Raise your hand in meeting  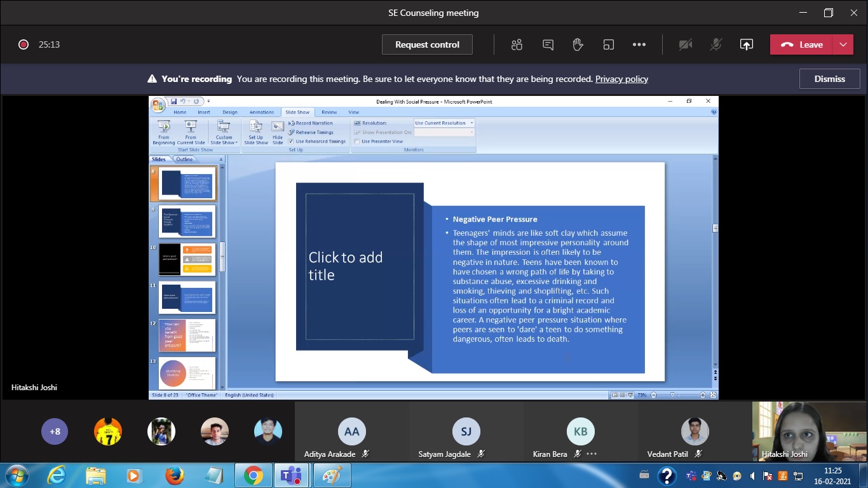tap(578, 44)
